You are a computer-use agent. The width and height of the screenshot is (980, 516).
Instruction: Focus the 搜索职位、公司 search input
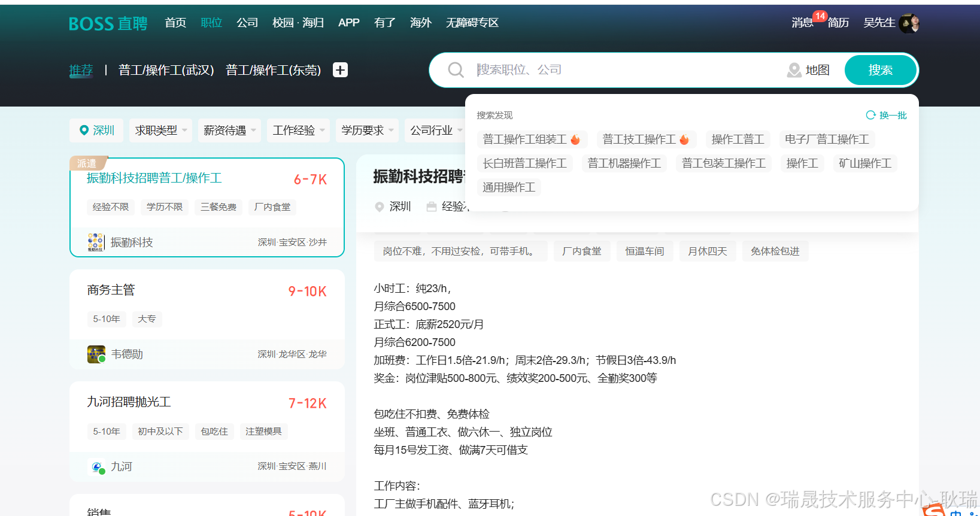pyautogui.click(x=626, y=70)
